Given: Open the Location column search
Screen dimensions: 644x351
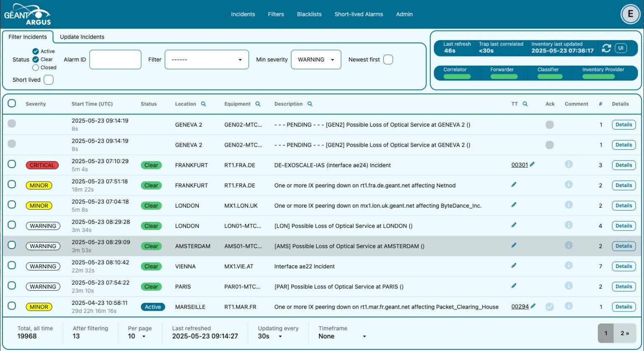Looking at the screenshot, I should tap(204, 104).
